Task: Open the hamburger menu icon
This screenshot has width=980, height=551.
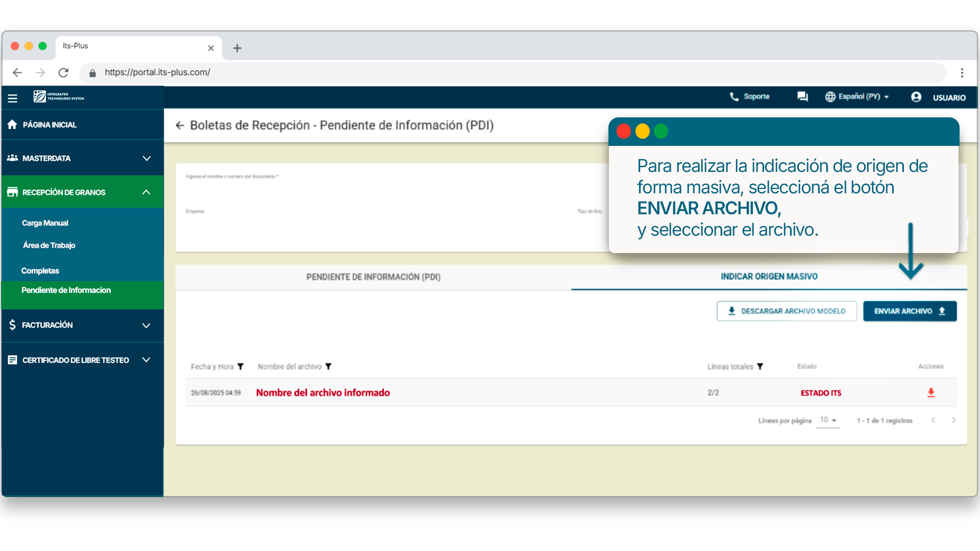Action: 13,98
